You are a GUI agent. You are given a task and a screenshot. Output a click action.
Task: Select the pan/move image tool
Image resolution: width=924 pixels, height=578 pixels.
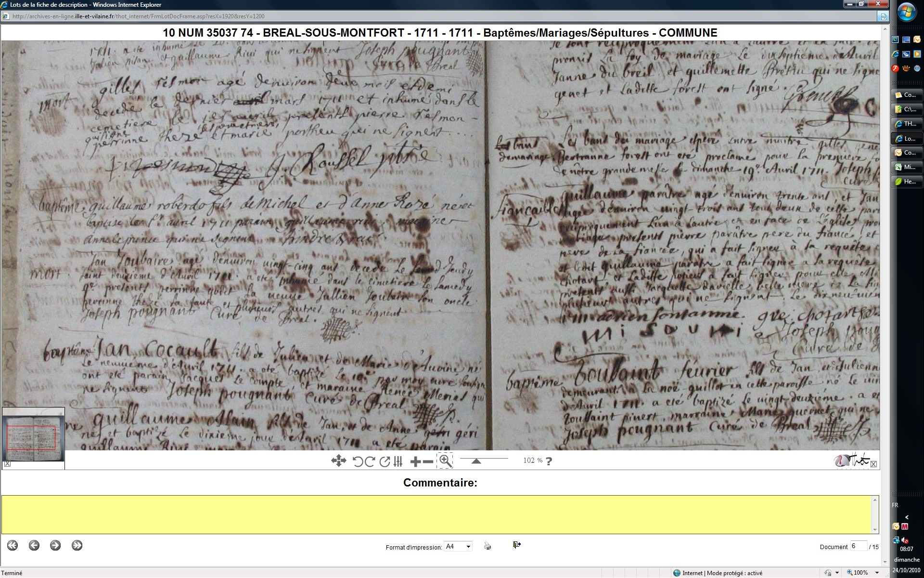338,461
